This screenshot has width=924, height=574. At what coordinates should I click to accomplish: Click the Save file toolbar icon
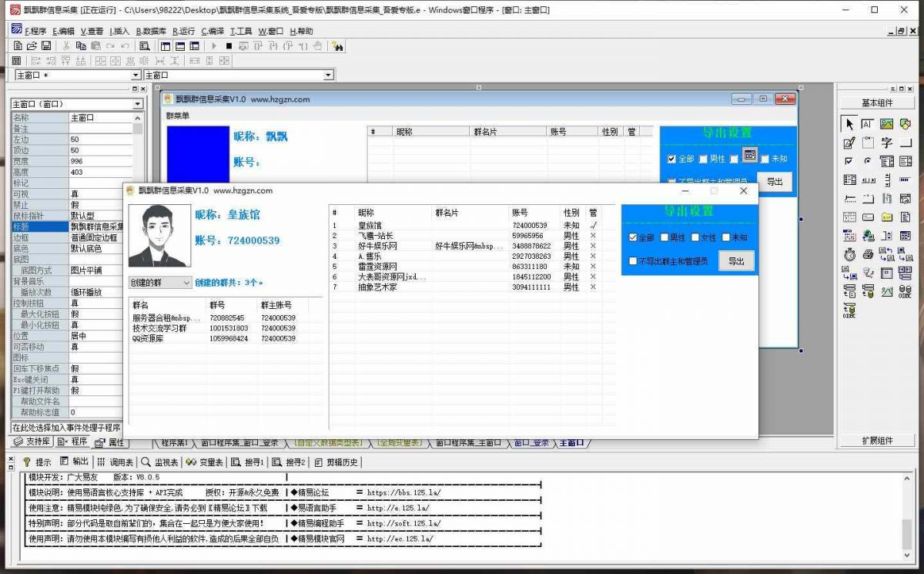tap(46, 46)
